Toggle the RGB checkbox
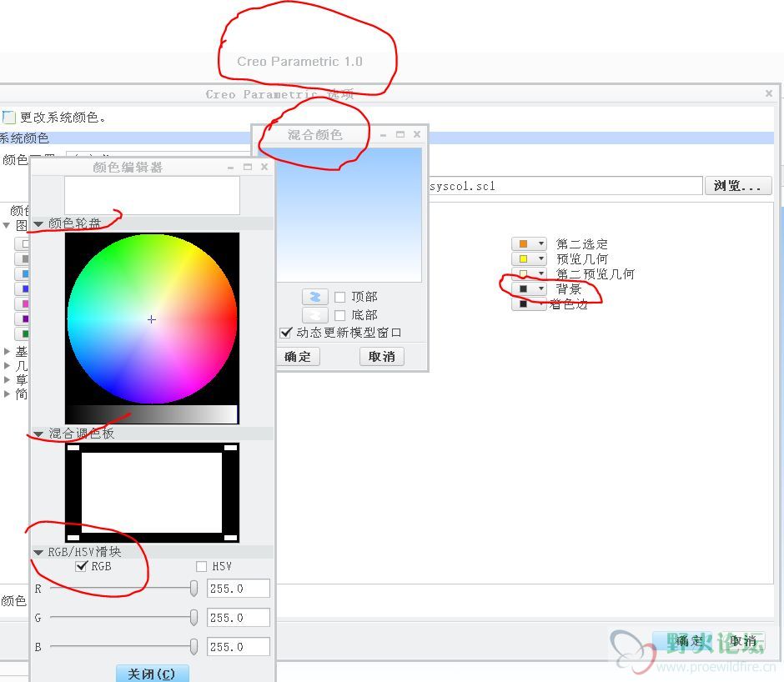This screenshot has height=682, width=784. pos(81,566)
